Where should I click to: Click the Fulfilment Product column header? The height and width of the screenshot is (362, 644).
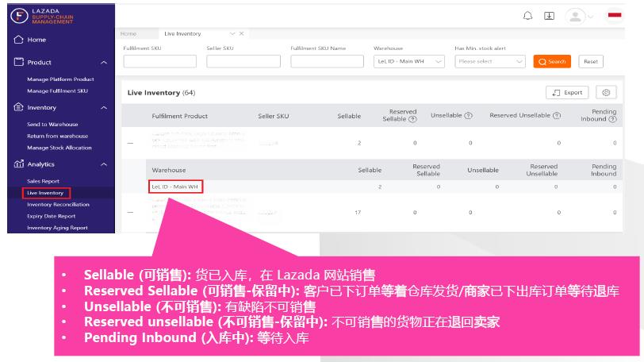(x=179, y=116)
